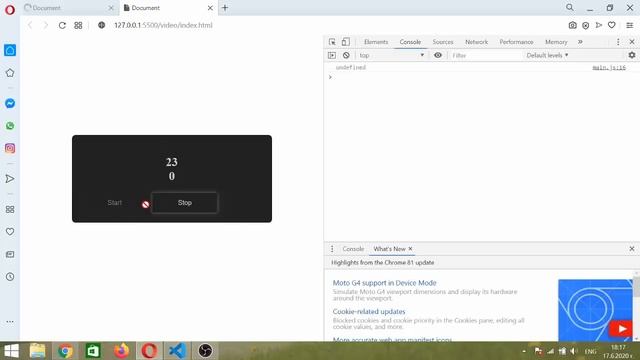Search open tabs magnifier icon
The width and height of the screenshot is (640, 360).
pyautogui.click(x=570, y=8)
